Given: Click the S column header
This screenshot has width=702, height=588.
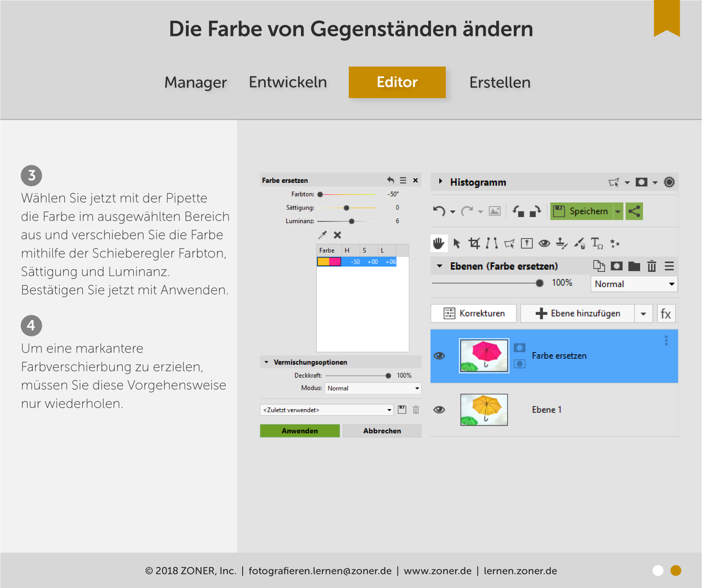Looking at the screenshot, I should 369,250.
